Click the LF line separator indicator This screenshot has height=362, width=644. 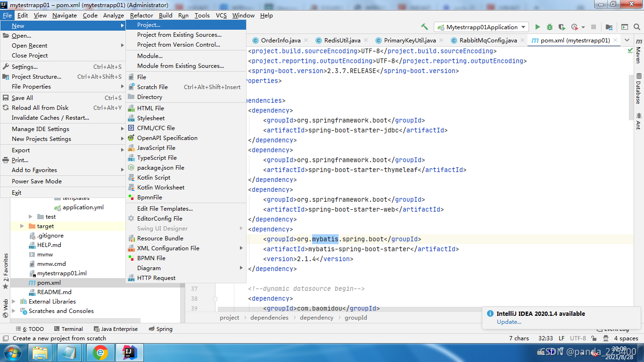coord(561,338)
